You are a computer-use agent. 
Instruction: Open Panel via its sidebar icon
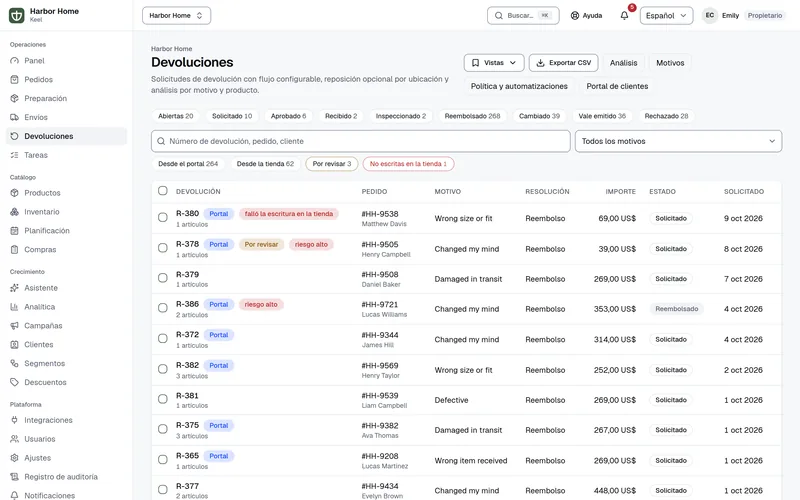coord(14,61)
